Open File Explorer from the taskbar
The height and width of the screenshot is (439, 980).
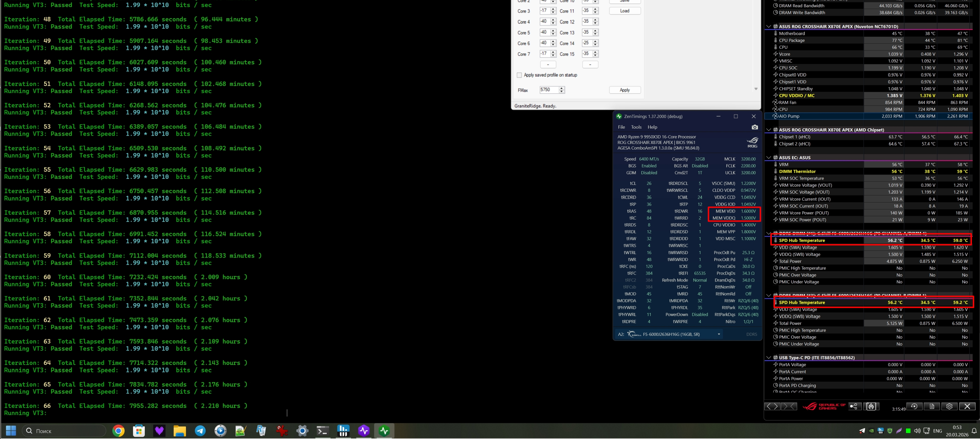pos(180,431)
